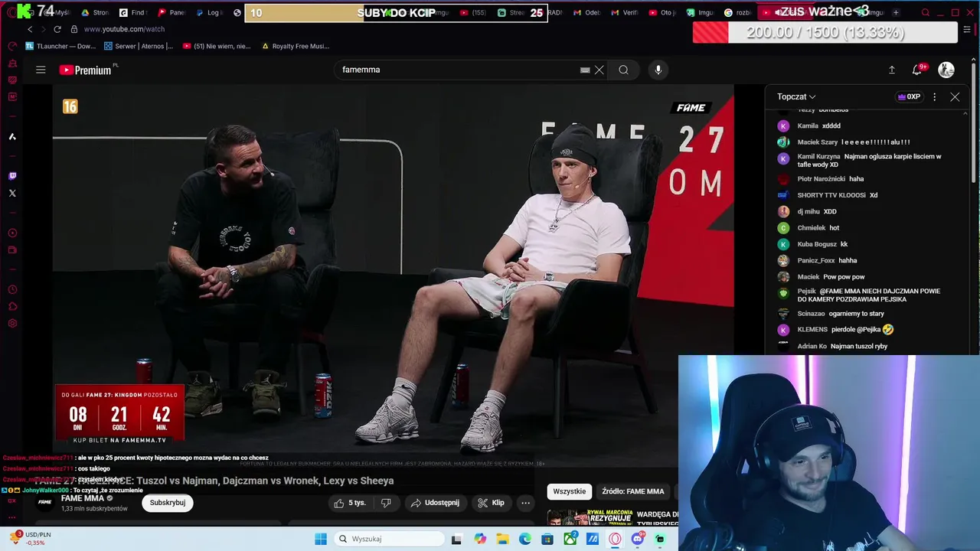Open the account avatar menu
980x551 pixels.
pos(946,70)
